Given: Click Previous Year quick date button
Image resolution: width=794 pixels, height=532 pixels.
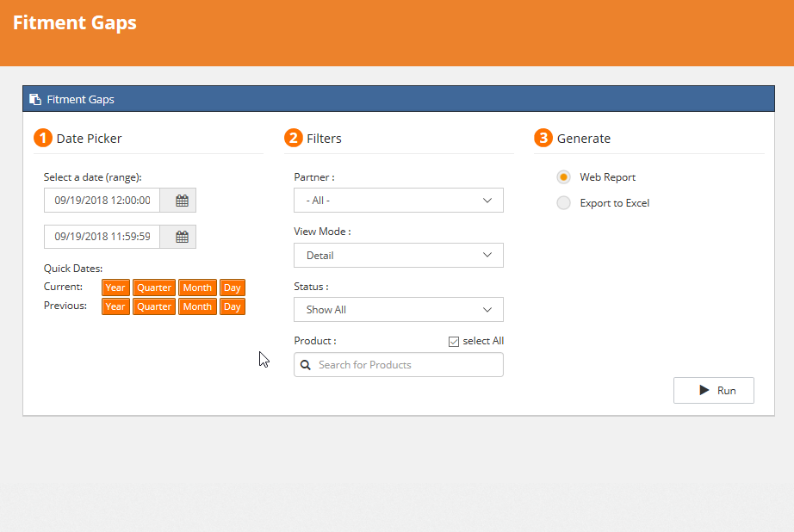Looking at the screenshot, I should pyautogui.click(x=115, y=306).
